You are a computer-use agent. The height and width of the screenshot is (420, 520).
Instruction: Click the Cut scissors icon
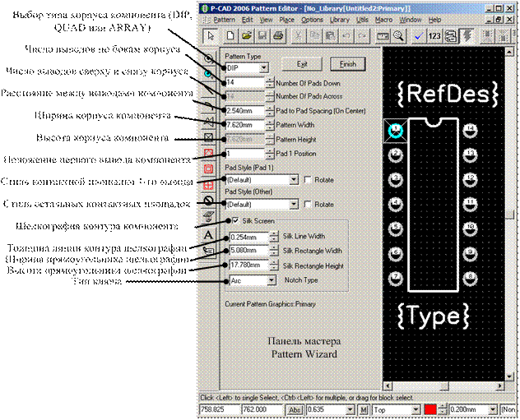point(298,35)
